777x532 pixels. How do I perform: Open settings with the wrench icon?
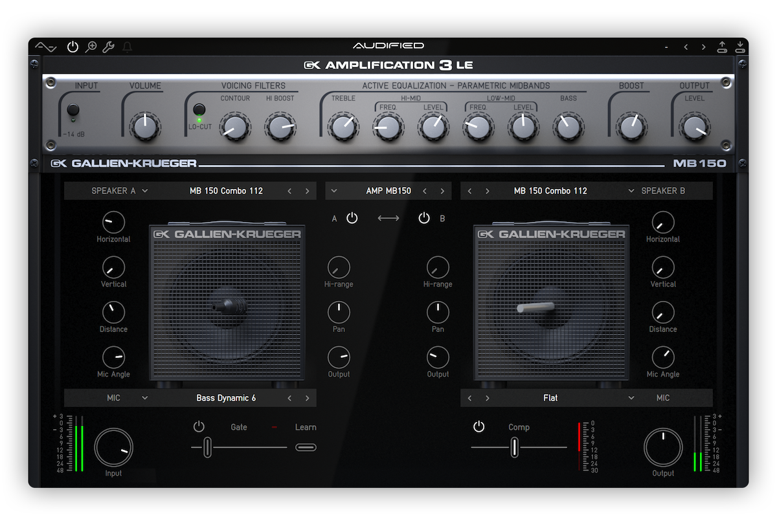109,47
